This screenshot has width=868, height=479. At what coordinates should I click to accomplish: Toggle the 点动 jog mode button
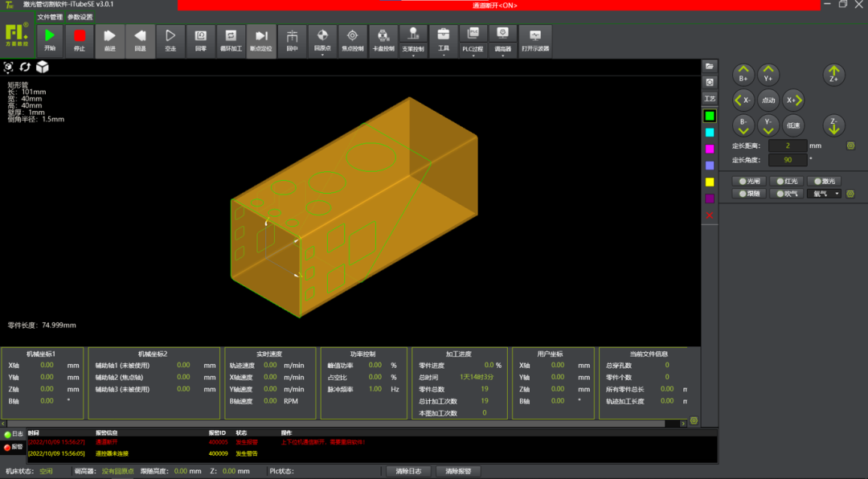pos(768,100)
